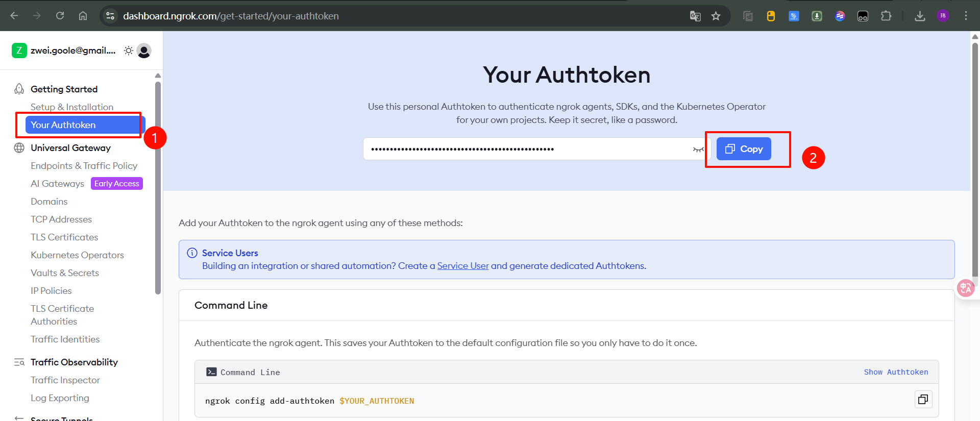Click the sidebar vertical scrollbar
Image resolution: width=980 pixels, height=421 pixels.
point(158,188)
